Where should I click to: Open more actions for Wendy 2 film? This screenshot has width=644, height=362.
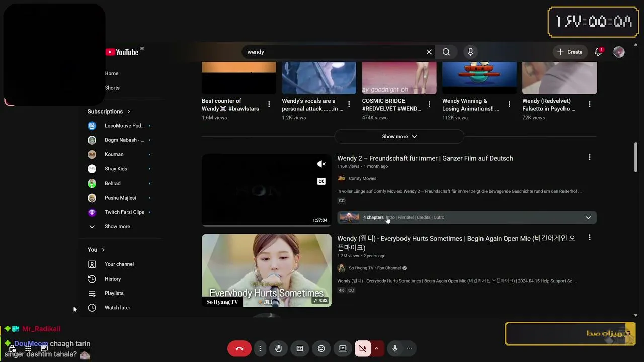click(590, 157)
